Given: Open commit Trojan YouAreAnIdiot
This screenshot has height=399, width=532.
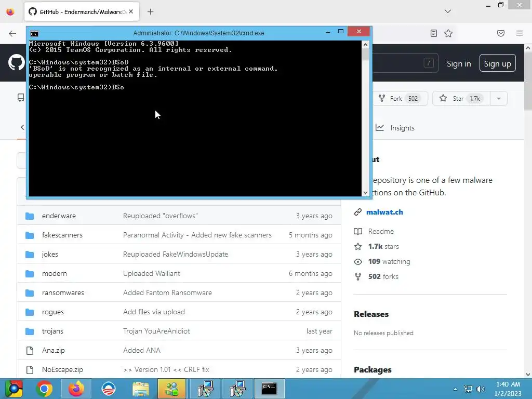Looking at the screenshot, I should [x=156, y=331].
